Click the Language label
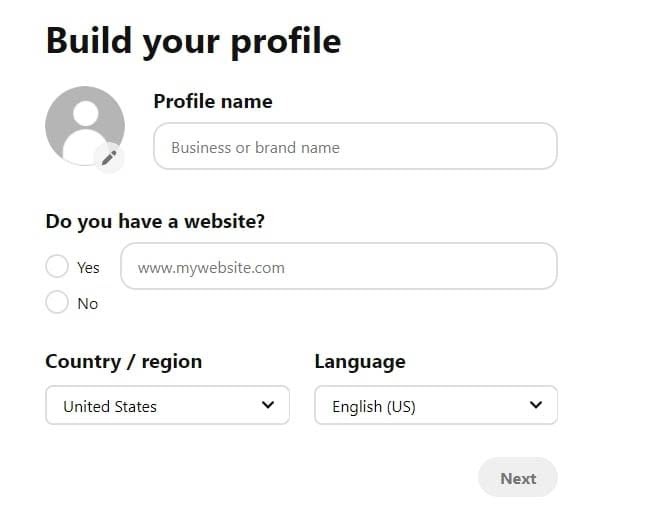 (360, 362)
